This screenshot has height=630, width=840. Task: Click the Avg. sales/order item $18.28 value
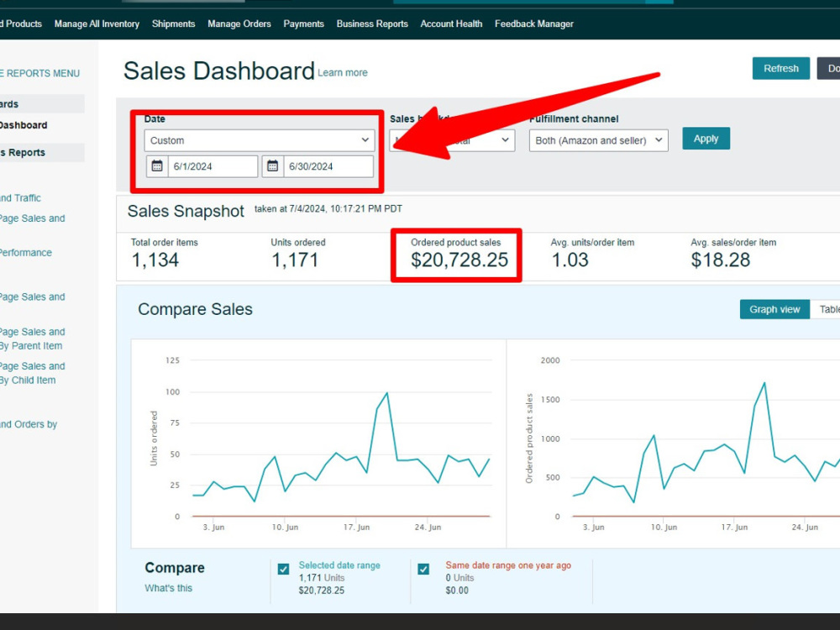click(x=721, y=260)
